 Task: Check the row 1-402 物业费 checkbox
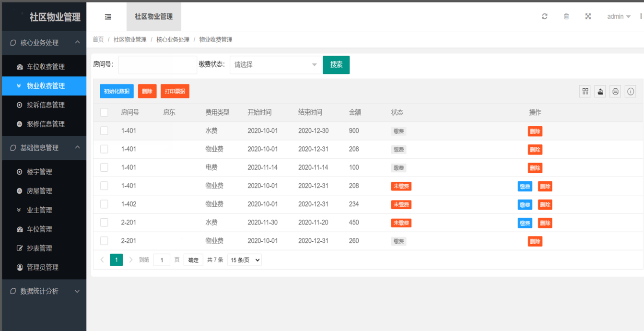coord(104,204)
